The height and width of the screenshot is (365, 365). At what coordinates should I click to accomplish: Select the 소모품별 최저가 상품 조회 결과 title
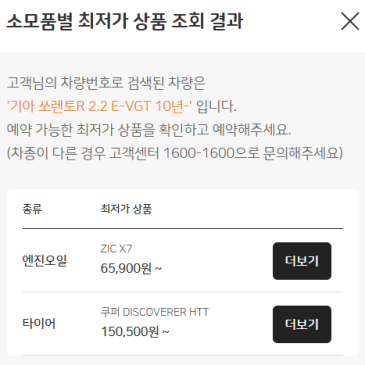[x=125, y=21]
